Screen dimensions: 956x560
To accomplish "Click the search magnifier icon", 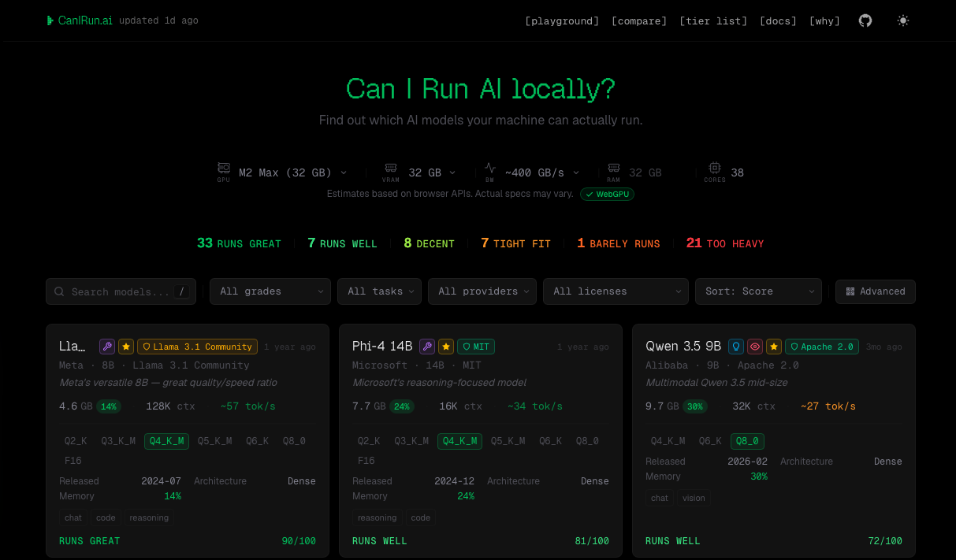I will tap(59, 291).
